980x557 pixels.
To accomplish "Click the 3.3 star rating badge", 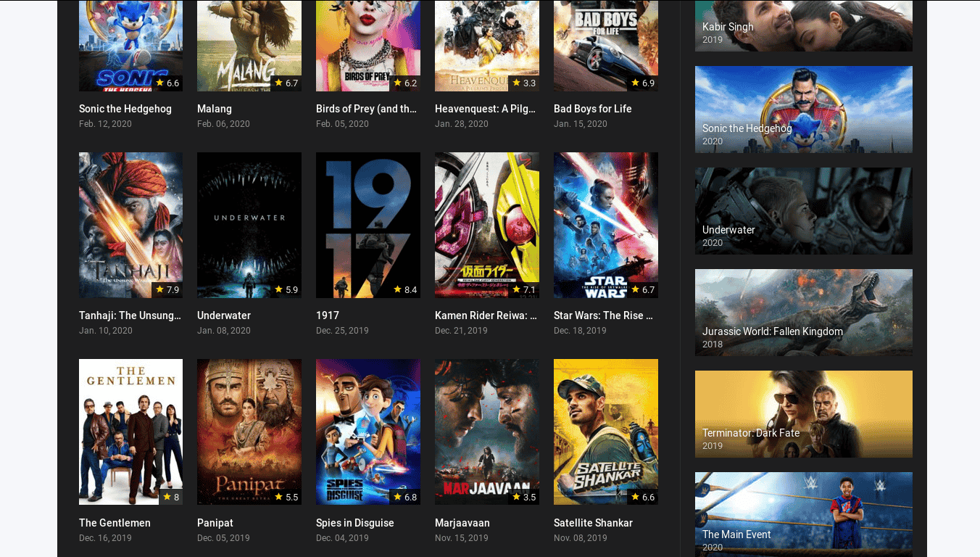I will 524,83.
